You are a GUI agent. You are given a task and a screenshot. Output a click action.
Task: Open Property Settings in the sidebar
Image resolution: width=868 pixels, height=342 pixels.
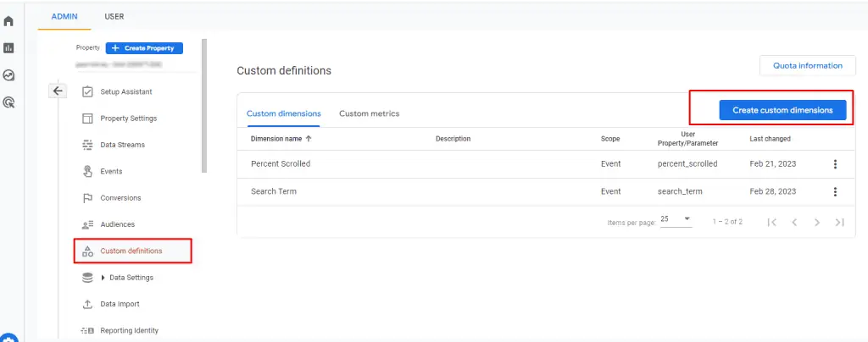point(129,119)
